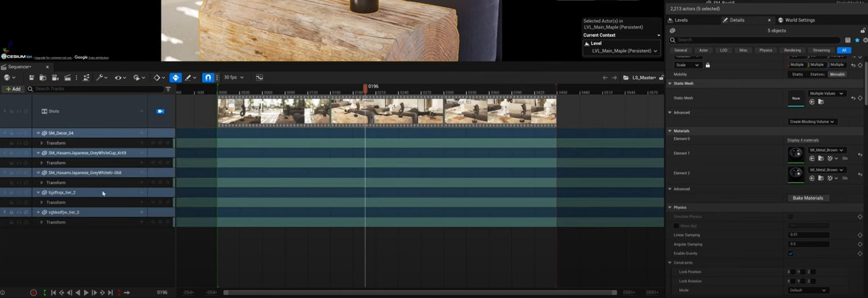Click the Search Tracks field
This screenshot has width=868, height=298.
[x=95, y=89]
